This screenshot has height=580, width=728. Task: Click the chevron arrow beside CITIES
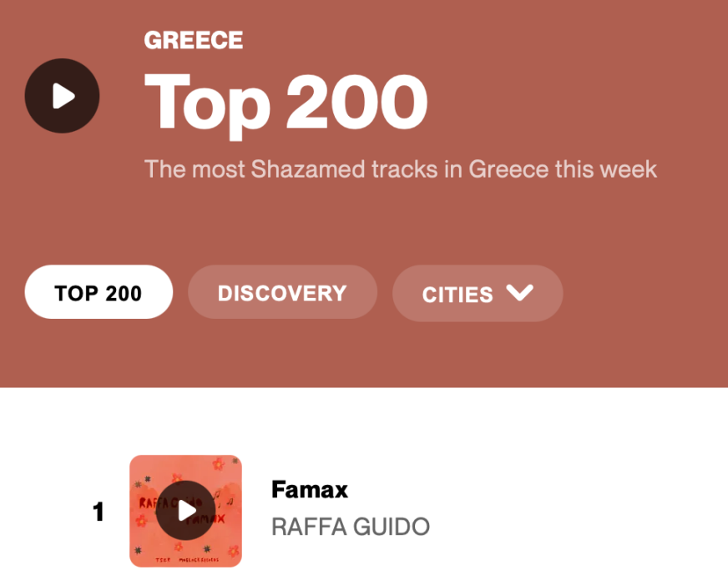tap(519, 292)
